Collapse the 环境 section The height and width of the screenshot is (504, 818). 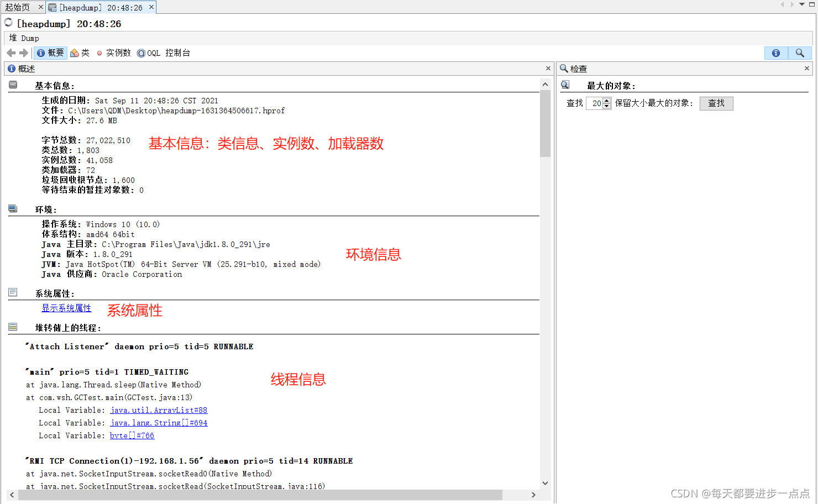point(12,208)
